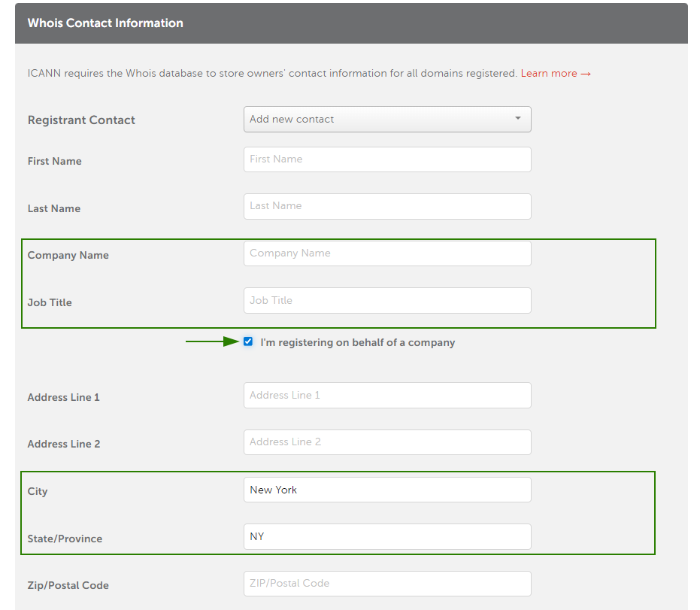Click the red arrow after Learn more
The height and width of the screenshot is (610, 700).
pos(586,74)
